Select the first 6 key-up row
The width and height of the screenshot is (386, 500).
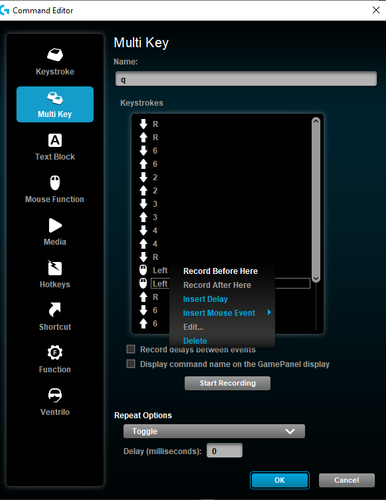tap(223, 164)
